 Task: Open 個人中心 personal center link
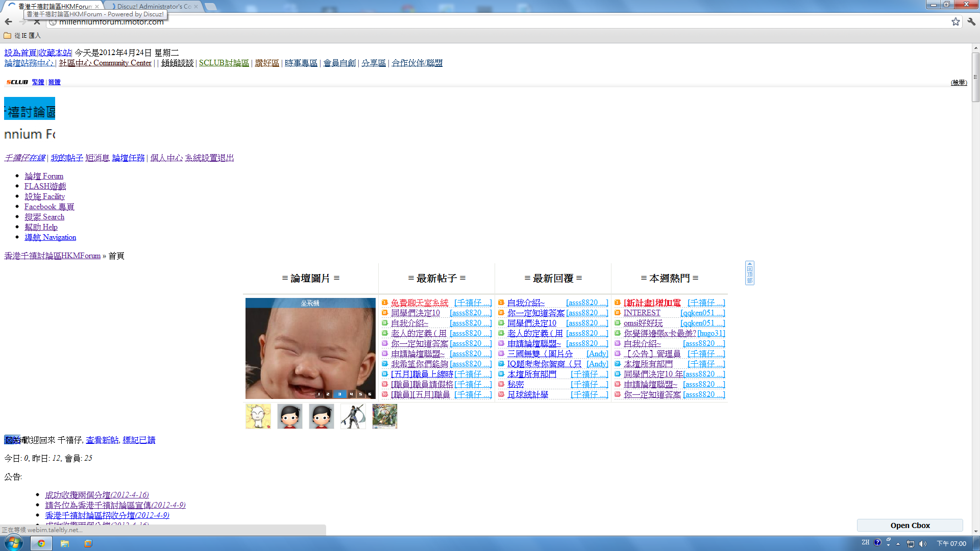coord(166,158)
